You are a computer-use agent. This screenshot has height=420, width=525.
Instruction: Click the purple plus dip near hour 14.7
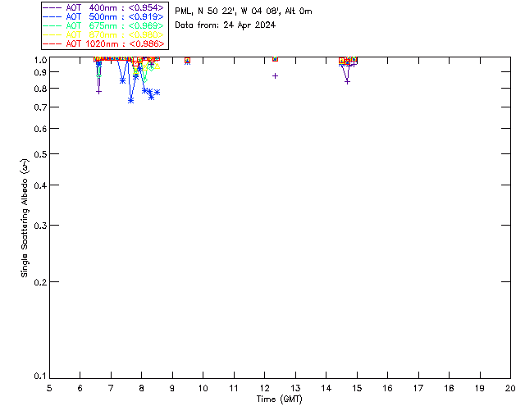348,82
